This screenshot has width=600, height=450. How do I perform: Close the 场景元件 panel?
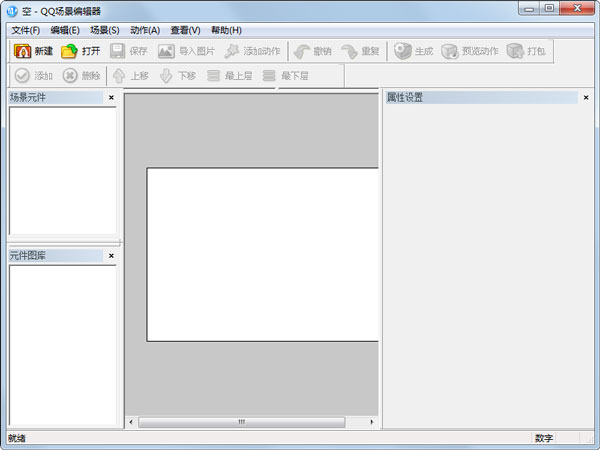[x=111, y=98]
